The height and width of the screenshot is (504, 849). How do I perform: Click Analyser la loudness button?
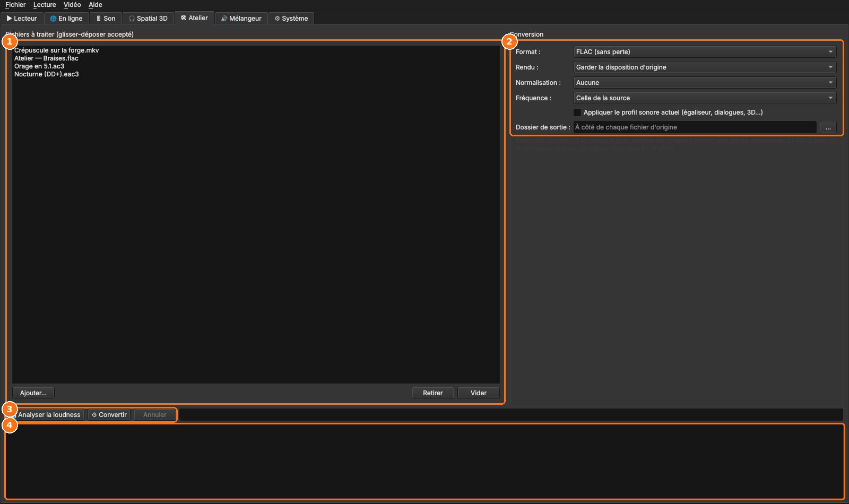46,415
